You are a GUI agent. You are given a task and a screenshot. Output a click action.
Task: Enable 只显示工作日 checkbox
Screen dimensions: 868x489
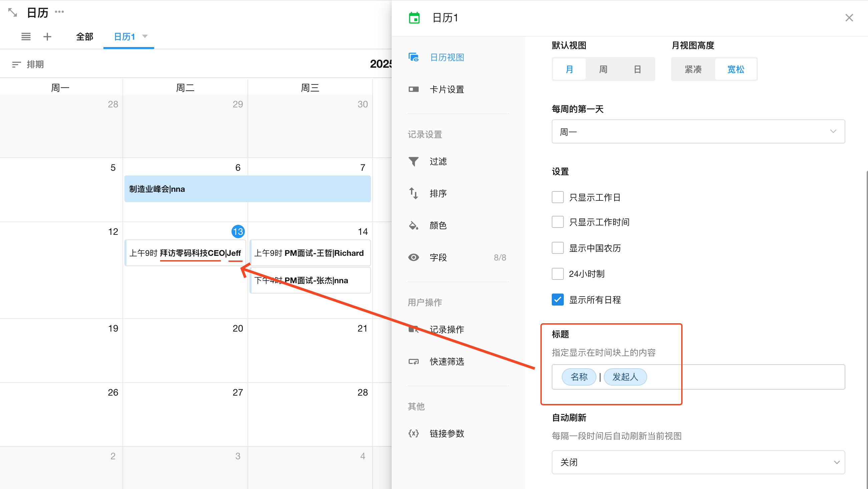pyautogui.click(x=557, y=197)
